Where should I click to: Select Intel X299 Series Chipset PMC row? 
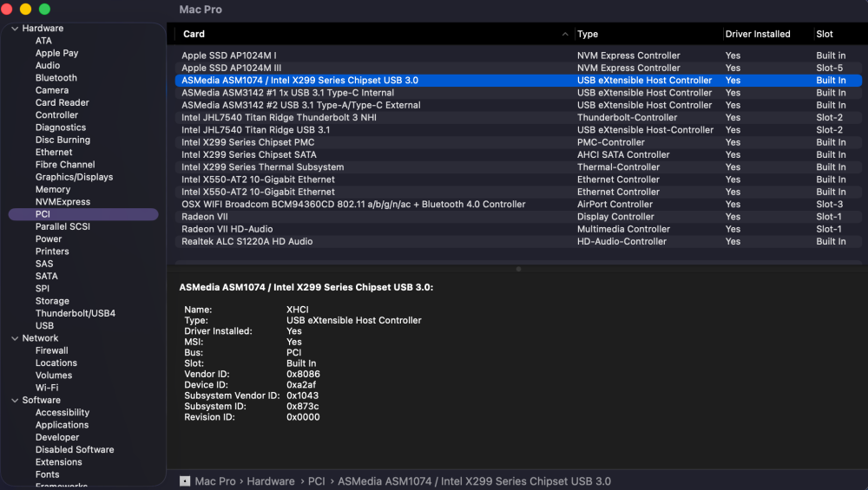pos(518,142)
